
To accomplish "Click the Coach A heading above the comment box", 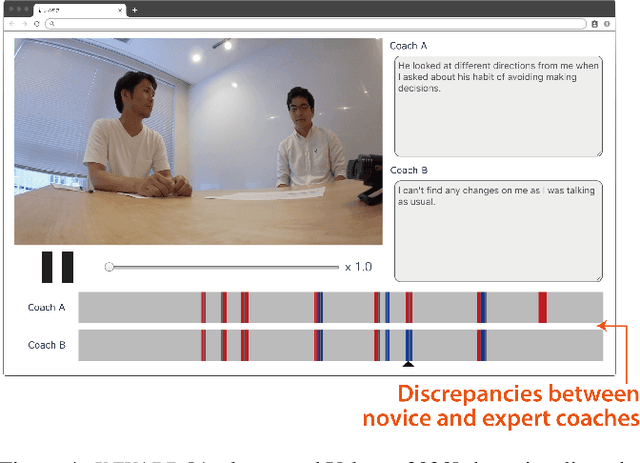I will click(409, 46).
